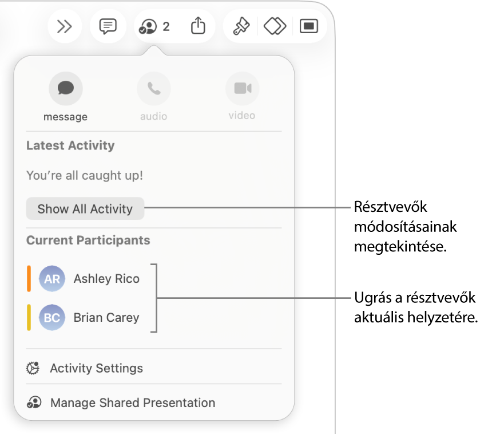The height and width of the screenshot is (434, 504).
Task: Click the "Latest Activity" heading
Action: [70, 145]
